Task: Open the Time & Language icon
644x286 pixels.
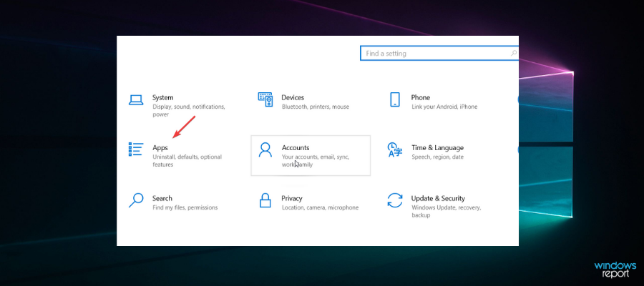Action: click(x=395, y=149)
